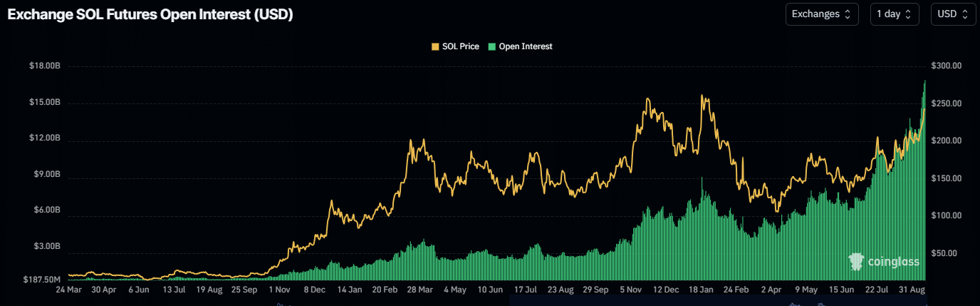Click the coinglass watermark text
This screenshot has width=980, height=306.
click(893, 262)
